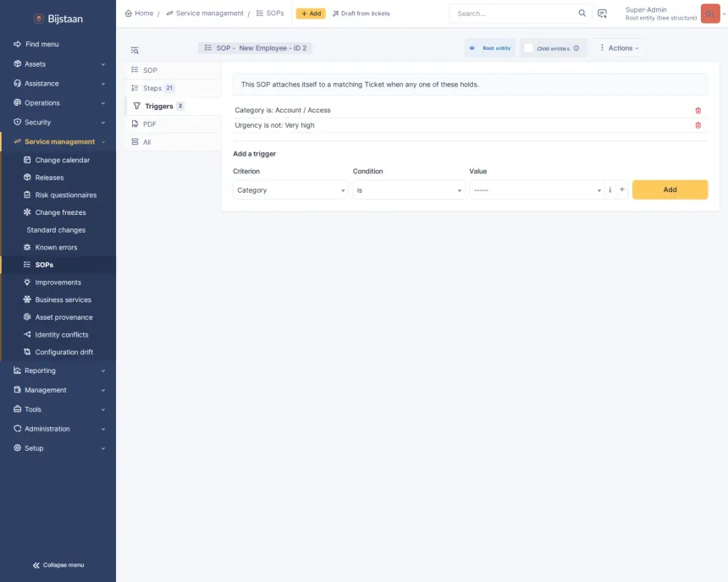Image resolution: width=728 pixels, height=582 pixels.
Task: Expand the Operations menu chevron
Action: click(103, 103)
